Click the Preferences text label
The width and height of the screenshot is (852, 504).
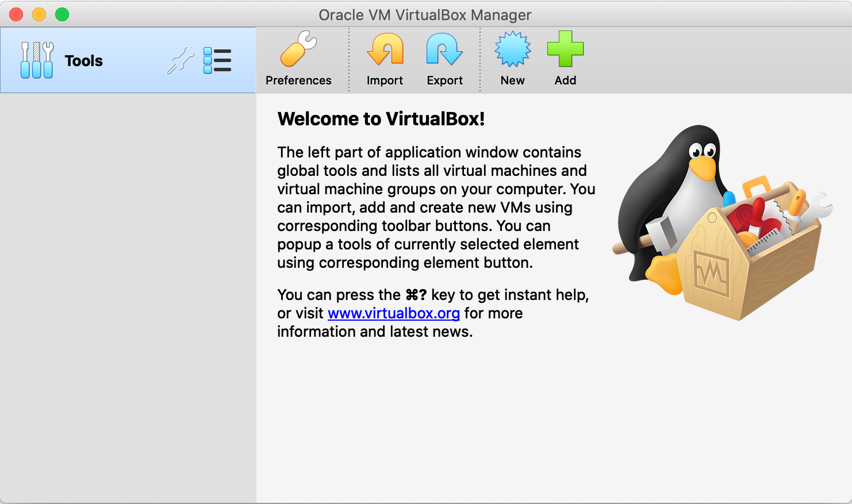coord(298,80)
